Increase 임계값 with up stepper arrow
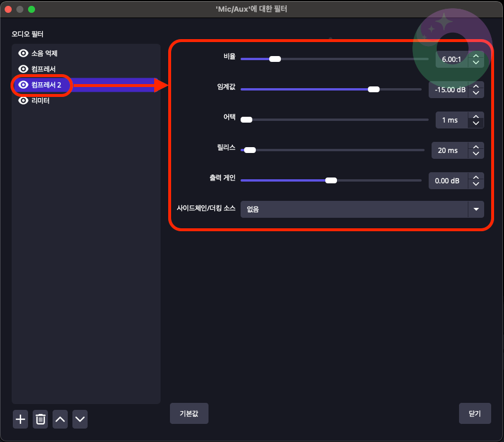This screenshot has height=442, width=504. coord(476,86)
